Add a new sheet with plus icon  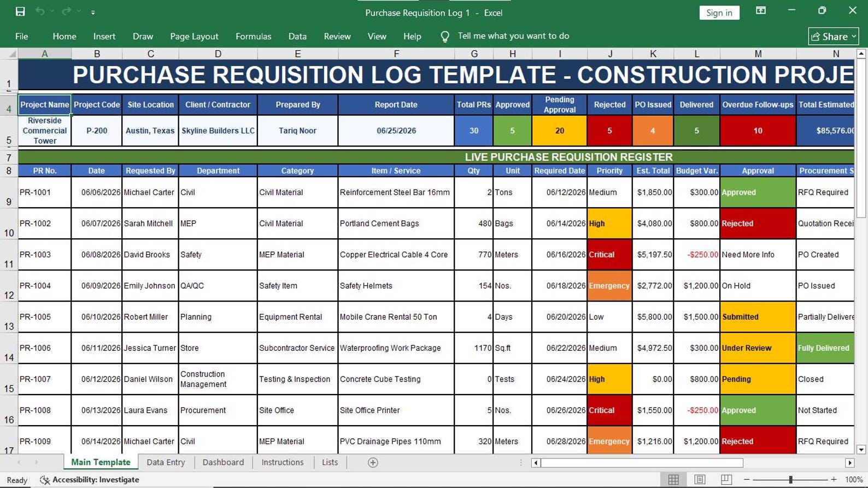point(373,463)
